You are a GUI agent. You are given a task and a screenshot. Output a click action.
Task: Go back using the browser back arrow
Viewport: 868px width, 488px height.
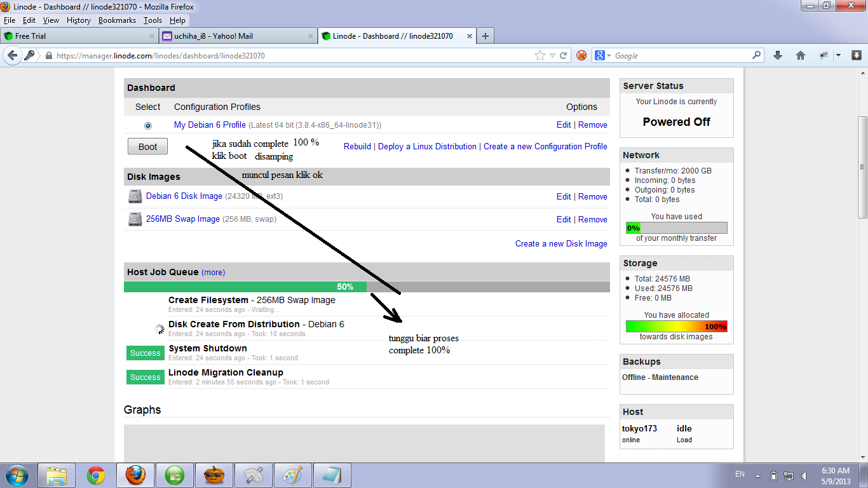(x=11, y=55)
